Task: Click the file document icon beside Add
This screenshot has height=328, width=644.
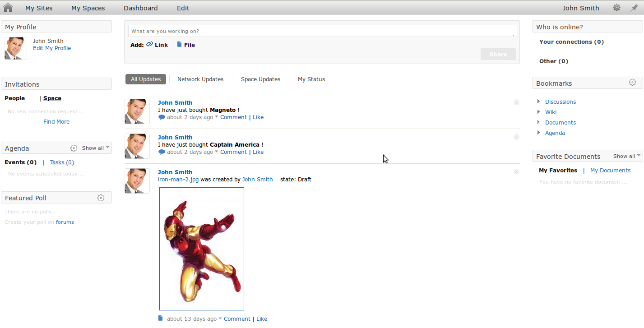Action: tap(179, 44)
